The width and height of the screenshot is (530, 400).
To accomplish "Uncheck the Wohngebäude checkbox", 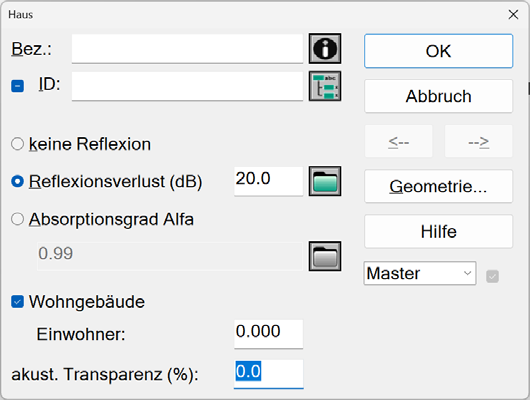I will 17,302.
